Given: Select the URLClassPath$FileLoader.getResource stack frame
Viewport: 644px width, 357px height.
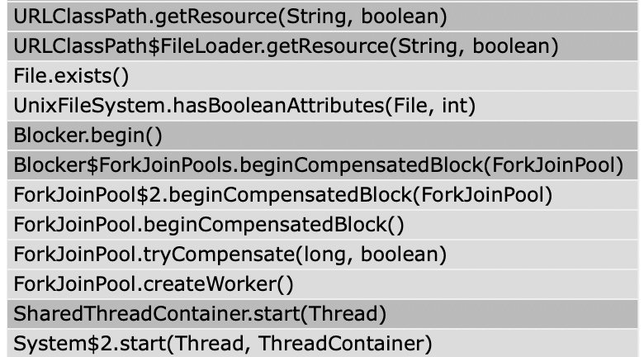Looking at the screenshot, I should pos(322,46).
